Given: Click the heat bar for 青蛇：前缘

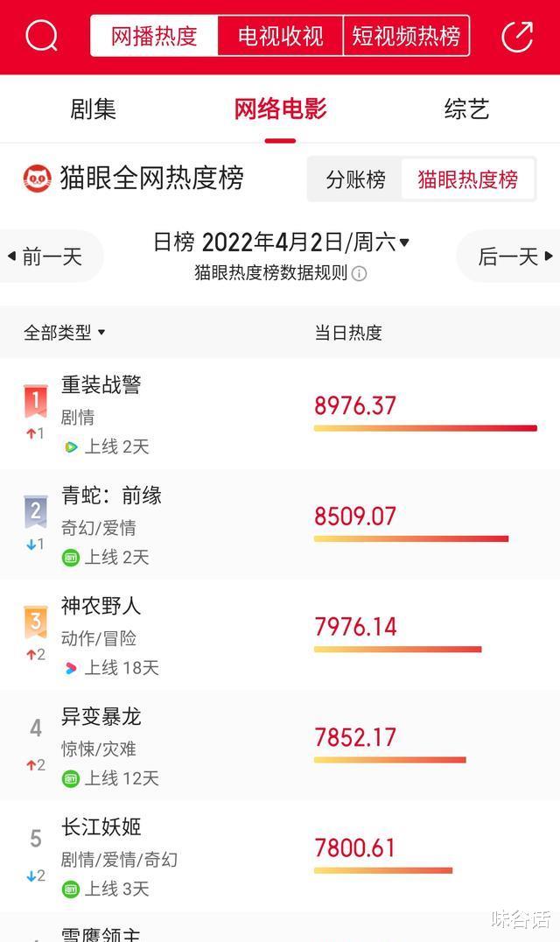Looking at the screenshot, I should pyautogui.click(x=411, y=539).
